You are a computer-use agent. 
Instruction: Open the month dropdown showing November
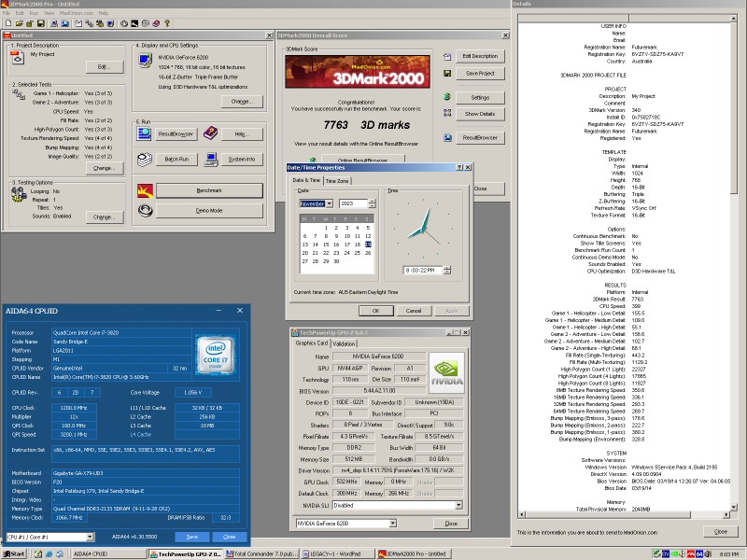pos(330,203)
